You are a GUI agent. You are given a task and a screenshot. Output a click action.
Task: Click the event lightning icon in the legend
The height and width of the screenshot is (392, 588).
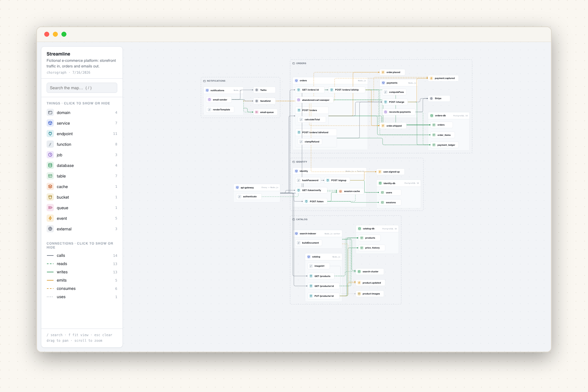pyautogui.click(x=50, y=218)
